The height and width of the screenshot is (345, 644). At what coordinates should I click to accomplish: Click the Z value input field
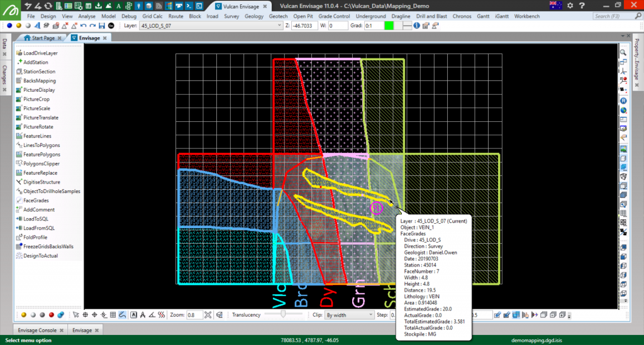(304, 25)
